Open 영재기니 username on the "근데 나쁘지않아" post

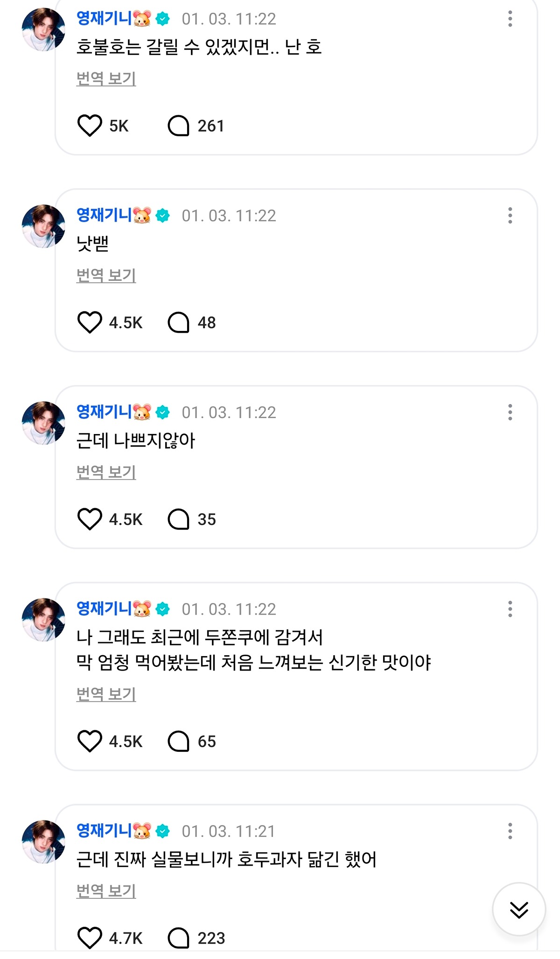tap(104, 412)
